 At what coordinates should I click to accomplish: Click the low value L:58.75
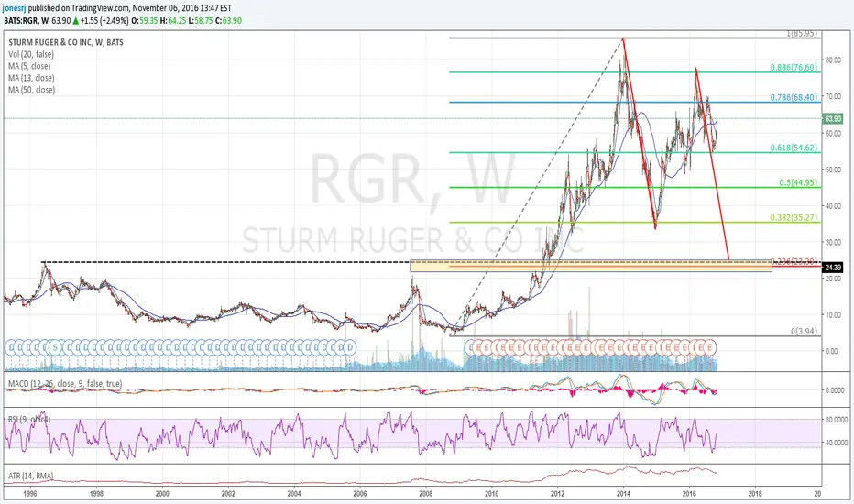click(201, 21)
